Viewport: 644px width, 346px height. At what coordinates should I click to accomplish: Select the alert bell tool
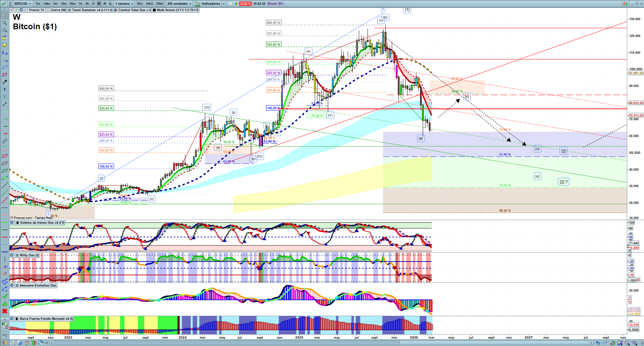tap(5, 45)
